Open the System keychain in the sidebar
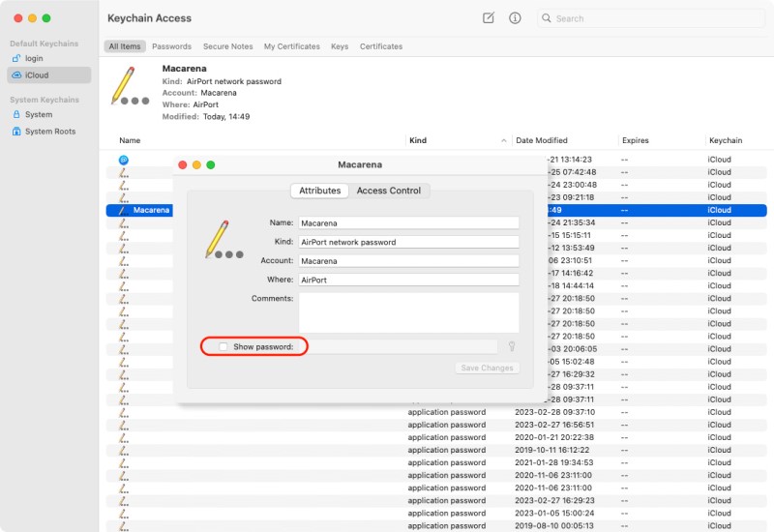 pyautogui.click(x=48, y=114)
